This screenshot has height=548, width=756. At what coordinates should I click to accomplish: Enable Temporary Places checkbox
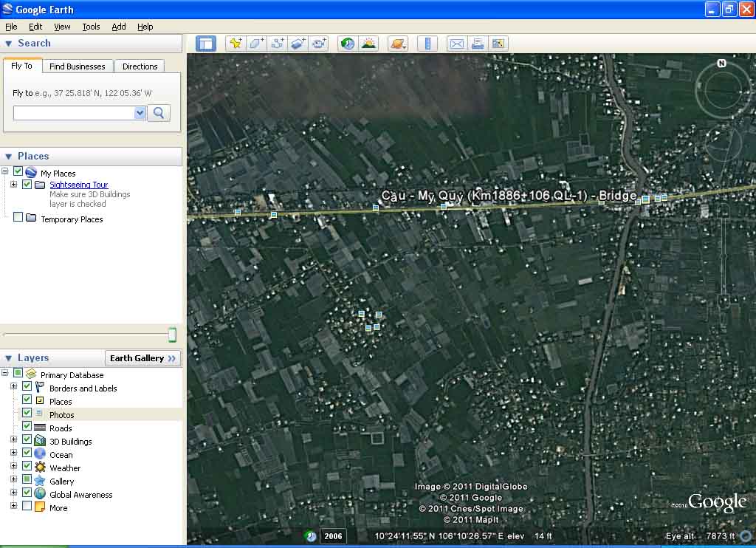[x=18, y=217]
